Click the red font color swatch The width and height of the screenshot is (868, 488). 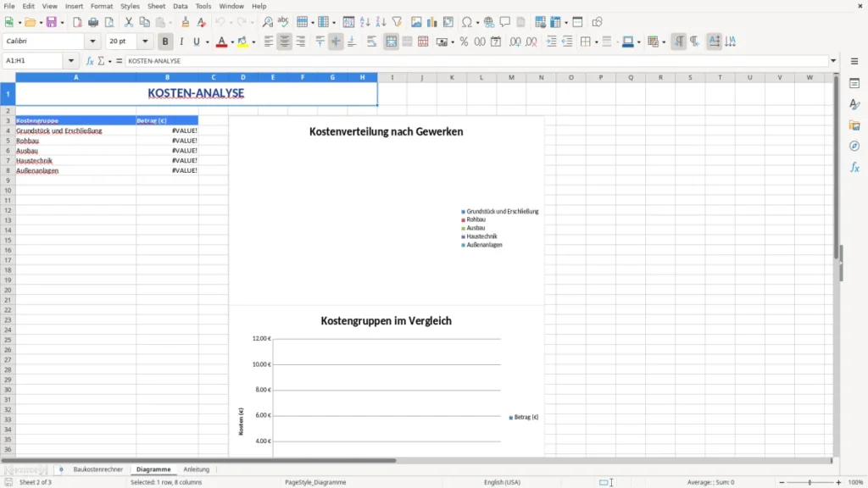[x=221, y=42]
